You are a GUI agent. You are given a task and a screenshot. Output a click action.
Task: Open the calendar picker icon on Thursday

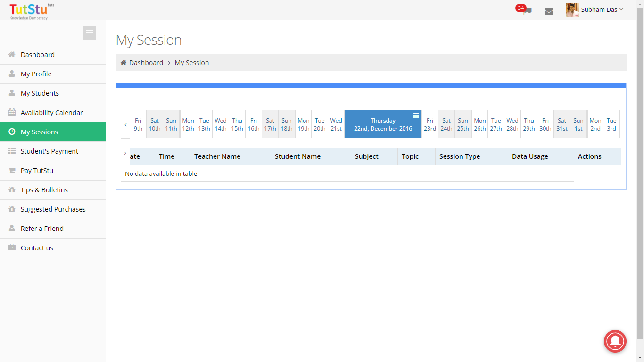[x=416, y=115]
